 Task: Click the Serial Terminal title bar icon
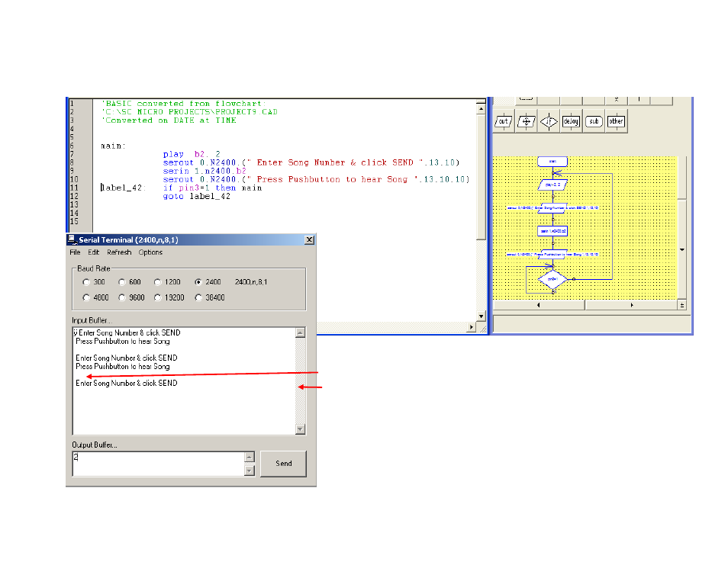pyautogui.click(x=72, y=239)
